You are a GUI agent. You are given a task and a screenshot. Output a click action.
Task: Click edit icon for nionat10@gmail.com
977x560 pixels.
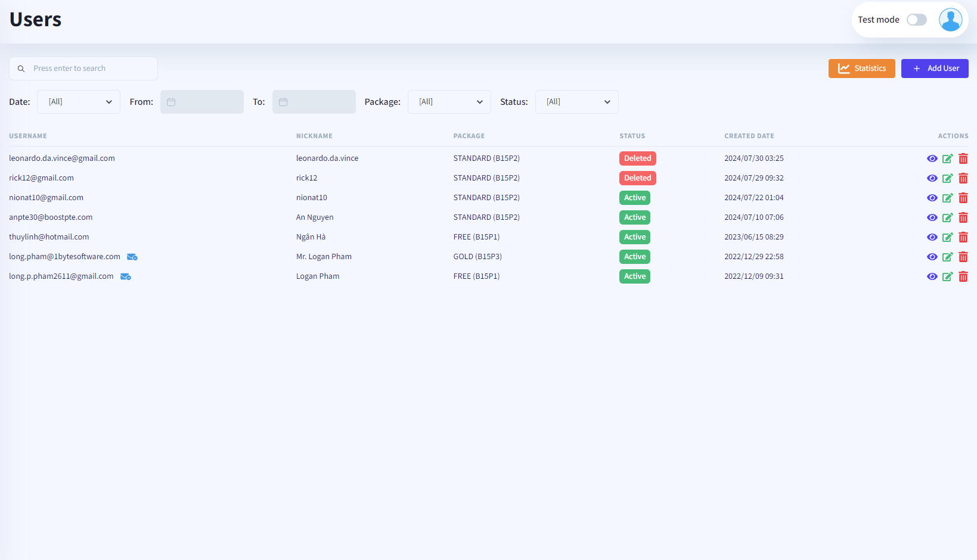click(947, 198)
